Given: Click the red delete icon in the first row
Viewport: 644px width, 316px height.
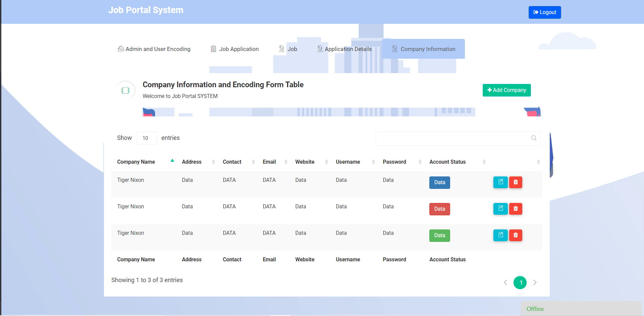Looking at the screenshot, I should (x=516, y=182).
